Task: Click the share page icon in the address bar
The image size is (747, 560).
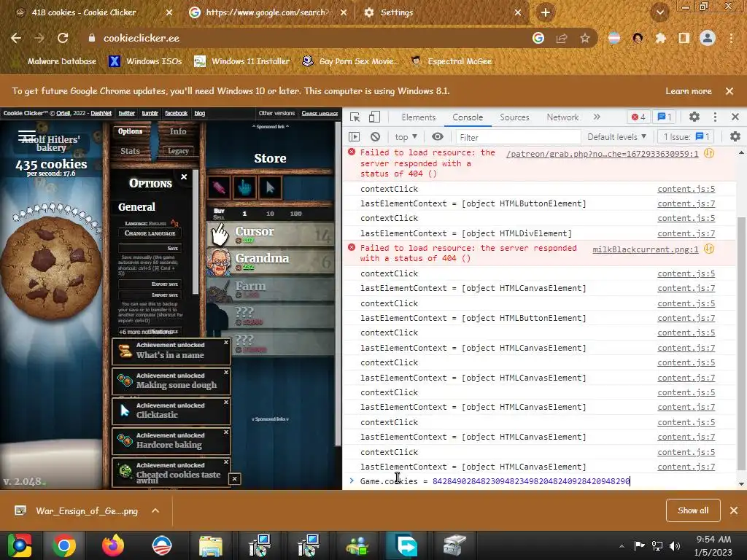Action: (x=562, y=38)
